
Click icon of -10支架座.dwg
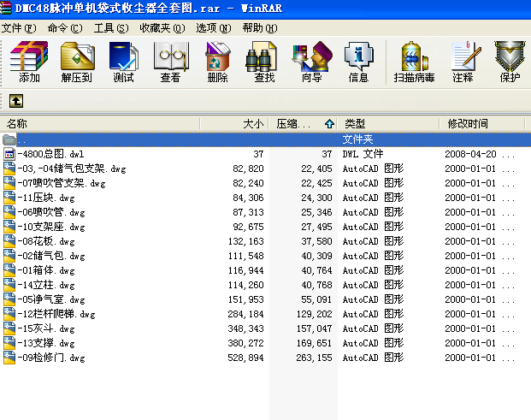tap(9, 227)
